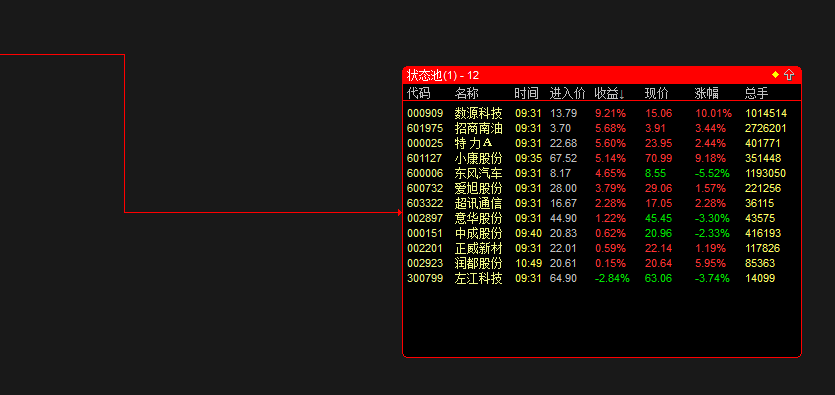This screenshot has width=835, height=395.
Task: Select stock name 爱旭股份
Action: [x=478, y=188]
